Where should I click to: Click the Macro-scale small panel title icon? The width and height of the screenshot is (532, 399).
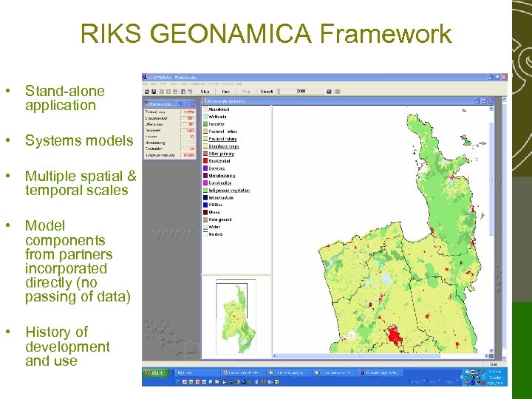[147, 104]
